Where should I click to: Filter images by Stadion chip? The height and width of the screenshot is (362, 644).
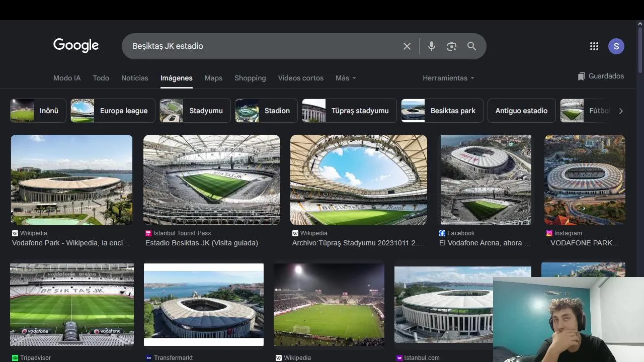(266, 111)
